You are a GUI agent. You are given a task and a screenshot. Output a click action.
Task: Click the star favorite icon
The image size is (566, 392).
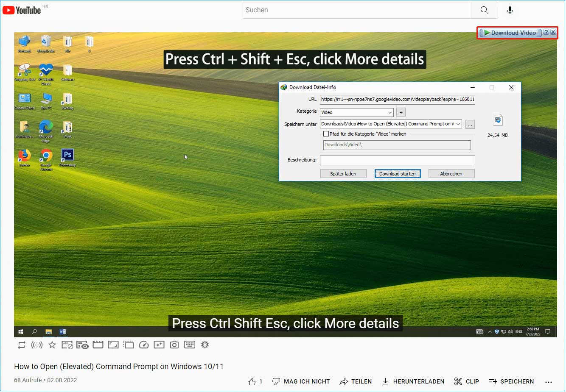pyautogui.click(x=52, y=345)
